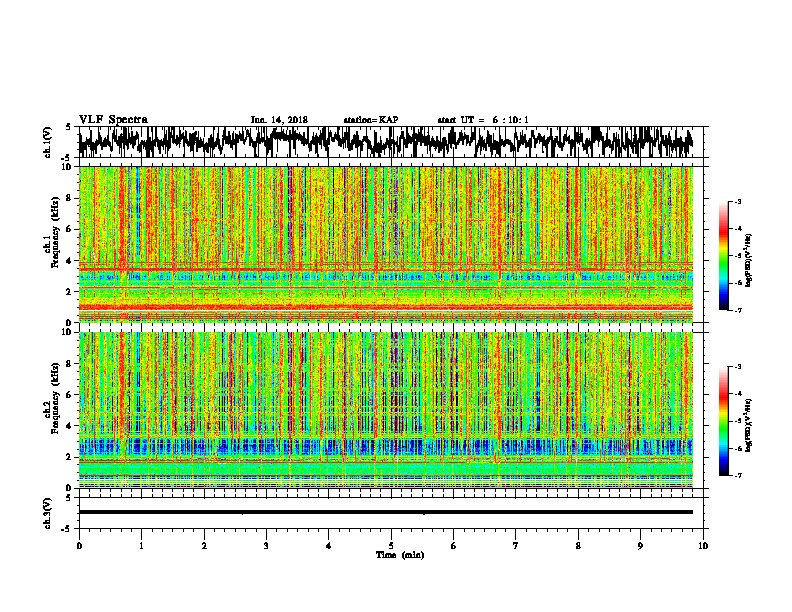Click the ch.2 spectrogram panel
Screen dimensions: 792x612
(386, 410)
